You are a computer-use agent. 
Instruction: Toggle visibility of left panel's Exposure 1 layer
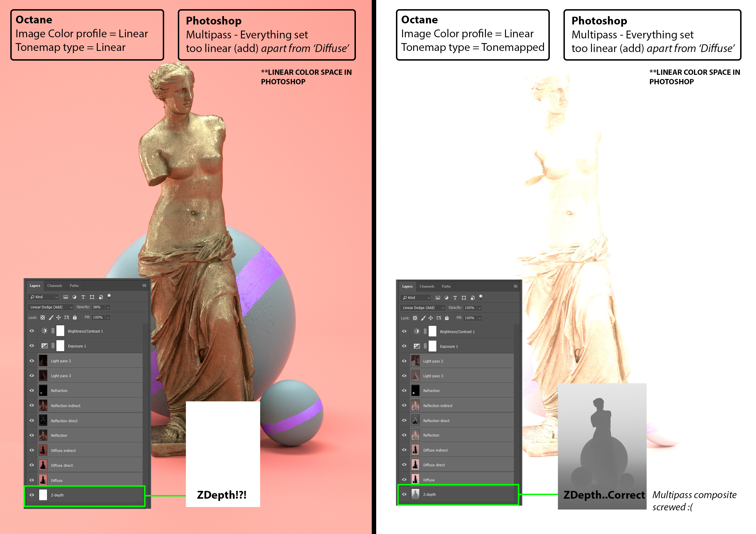pyautogui.click(x=32, y=346)
